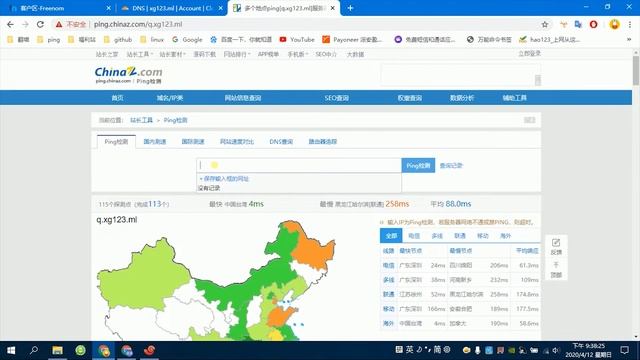
Task: Click the back-to-top arrow icon in the right sidebar
Action: 556,265
